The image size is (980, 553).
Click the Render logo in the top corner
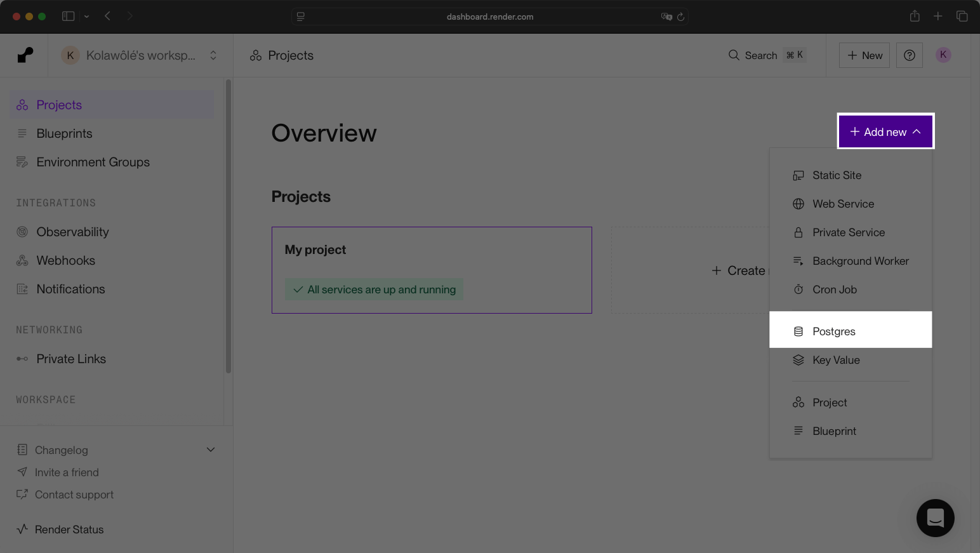[x=25, y=55]
